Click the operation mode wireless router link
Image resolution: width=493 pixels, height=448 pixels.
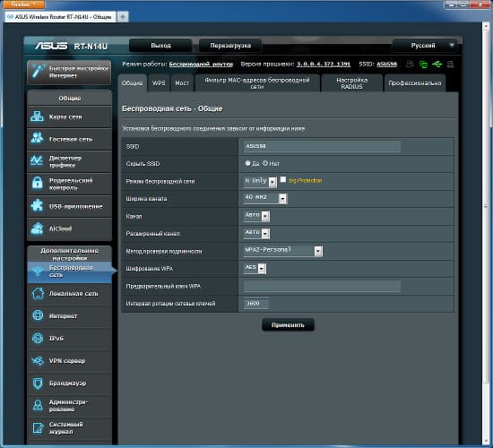pyautogui.click(x=201, y=65)
